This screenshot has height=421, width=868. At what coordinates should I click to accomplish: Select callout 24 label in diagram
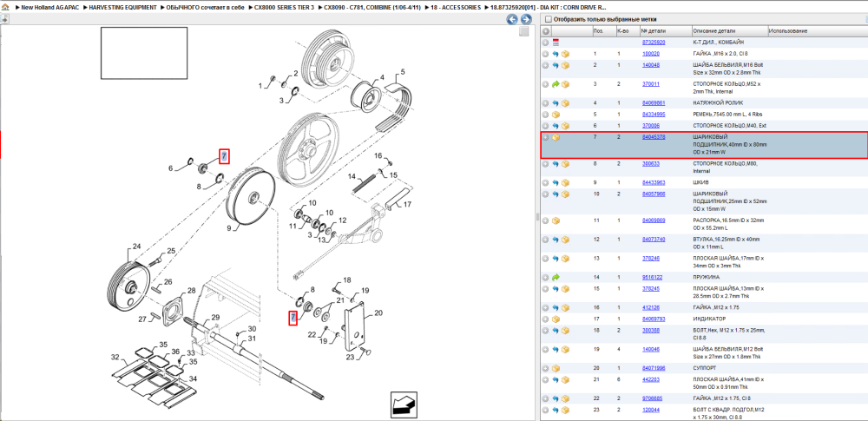137,247
